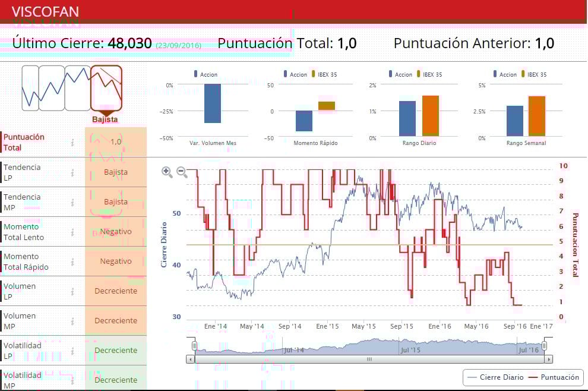The height and width of the screenshot is (391, 588).
Task: Click the Rango Semanal chart title
Action: click(x=526, y=143)
